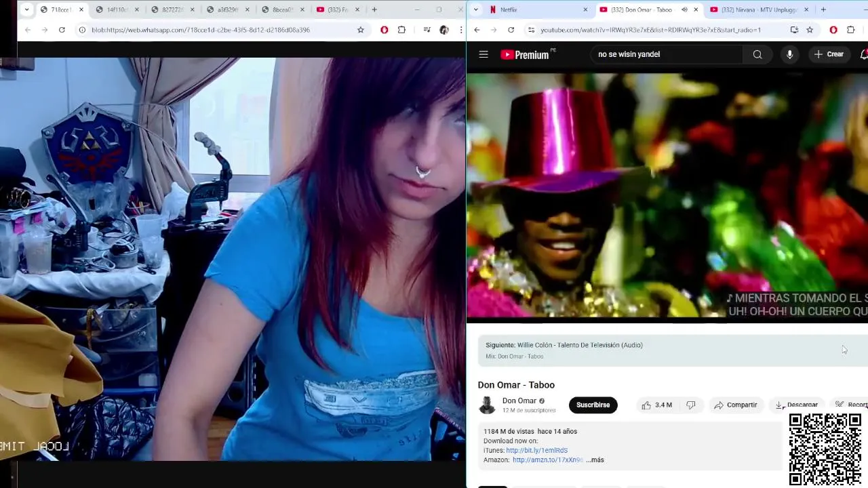Dislike the video with the thumbs-down icon
This screenshot has height=488, width=868.
[x=690, y=405]
